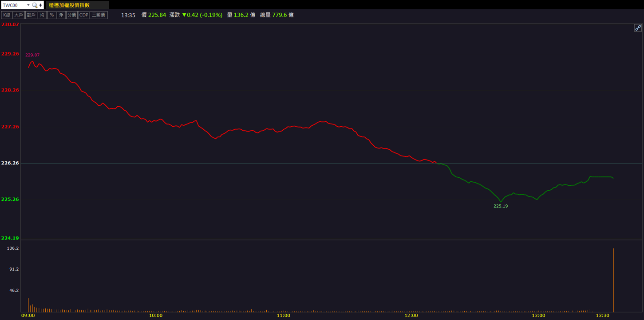Image resolution: width=644 pixels, height=320 pixels.
Task: Click the 11:00 time axis marker
Action: tap(283, 316)
